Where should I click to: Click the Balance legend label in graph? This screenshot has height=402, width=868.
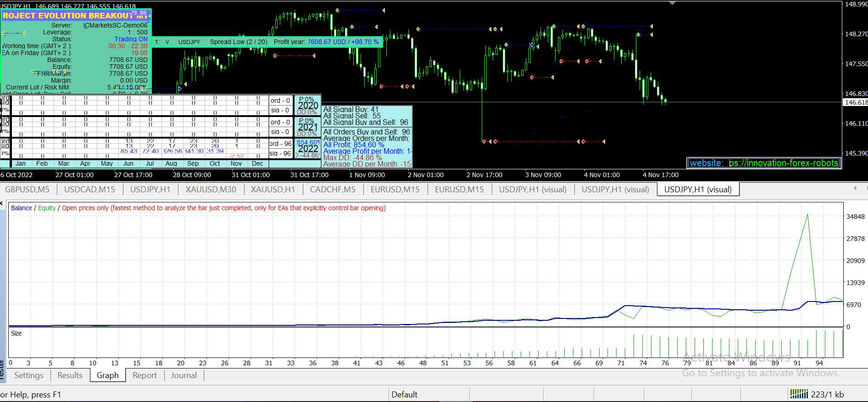(21, 208)
